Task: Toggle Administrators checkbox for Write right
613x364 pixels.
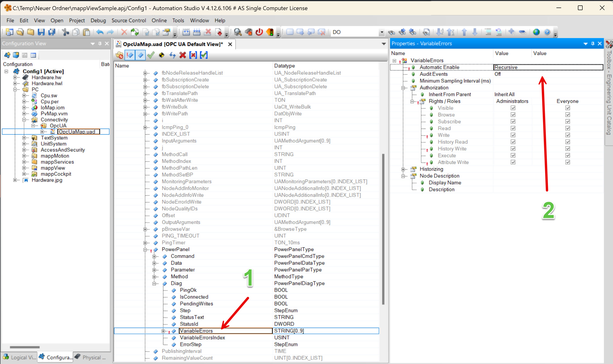Action: [x=513, y=135]
